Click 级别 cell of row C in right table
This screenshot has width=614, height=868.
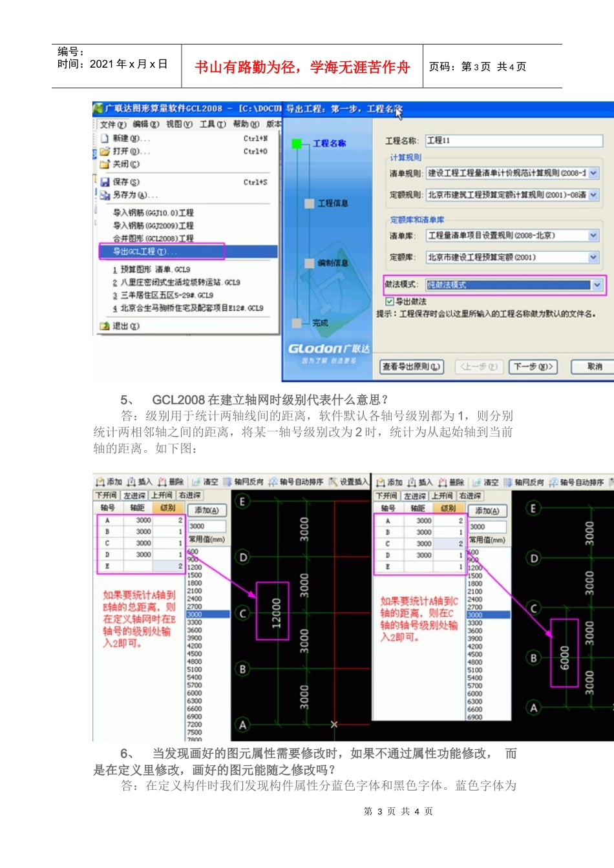[449, 544]
